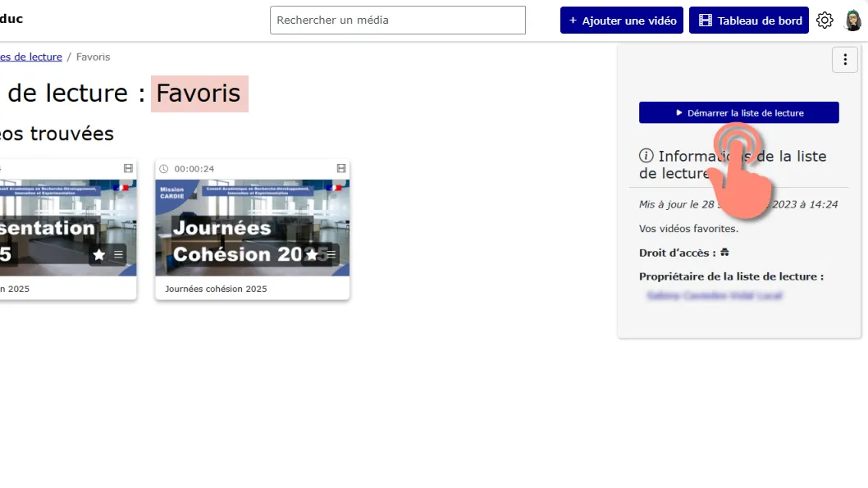
Task: Click the Droit d'accès private icon
Action: coord(724,253)
